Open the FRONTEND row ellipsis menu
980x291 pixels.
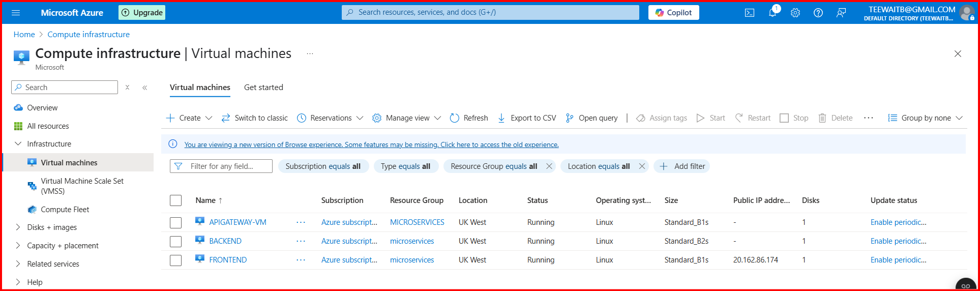click(x=301, y=260)
